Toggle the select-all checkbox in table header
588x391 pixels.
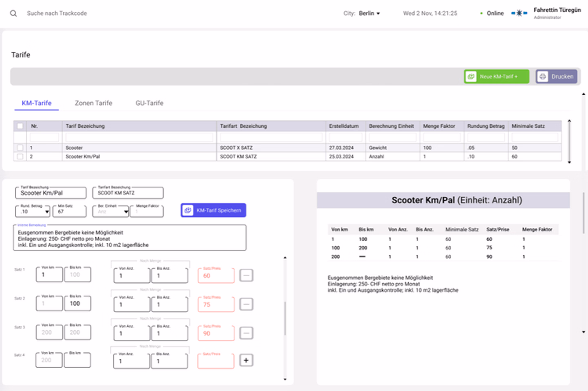click(x=20, y=126)
